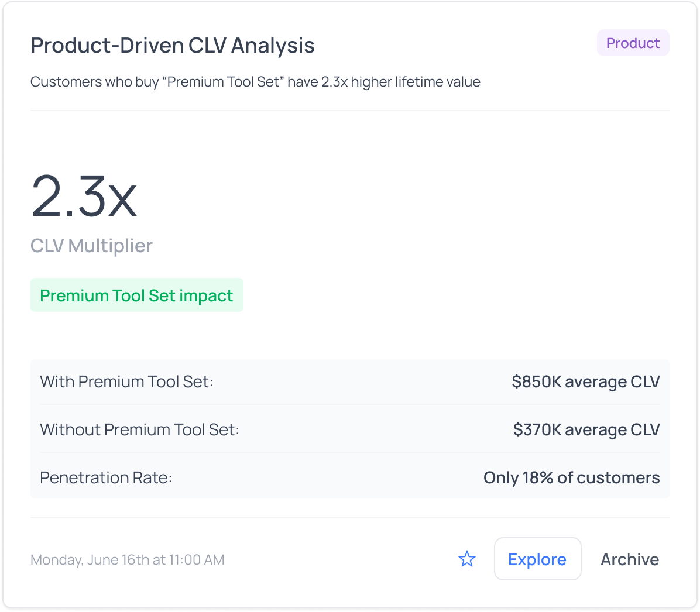Click the Monday, June 16th timestamp
700x612 pixels.
tap(127, 560)
